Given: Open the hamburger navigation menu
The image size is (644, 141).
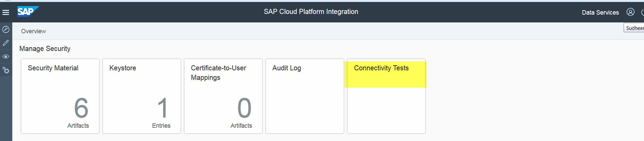Looking at the screenshot, I should pyautogui.click(x=6, y=12).
